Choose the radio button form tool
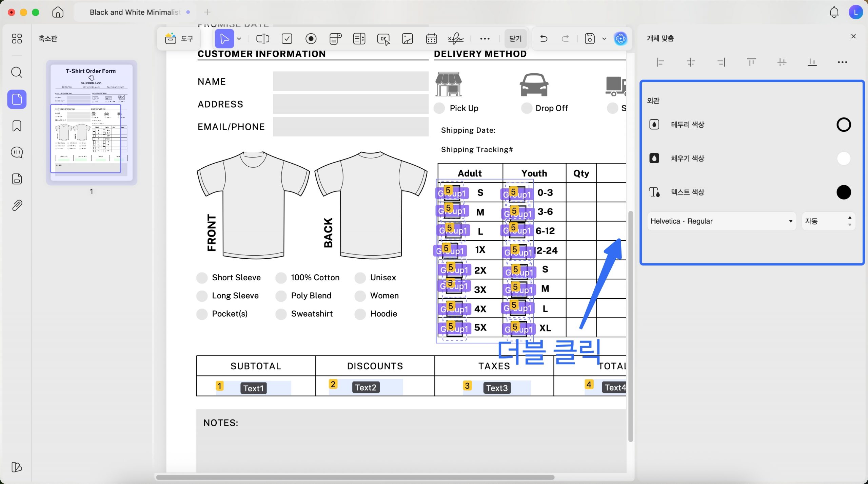This screenshot has height=484, width=868. (311, 39)
